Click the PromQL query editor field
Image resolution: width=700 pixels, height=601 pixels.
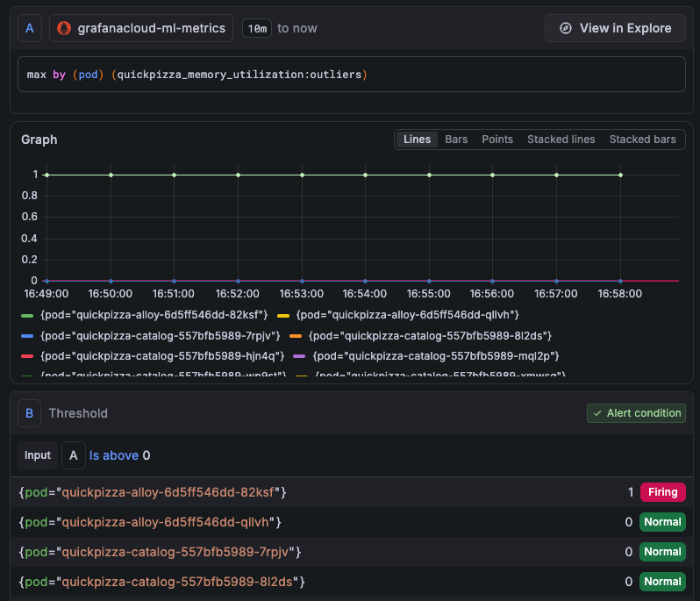click(352, 75)
